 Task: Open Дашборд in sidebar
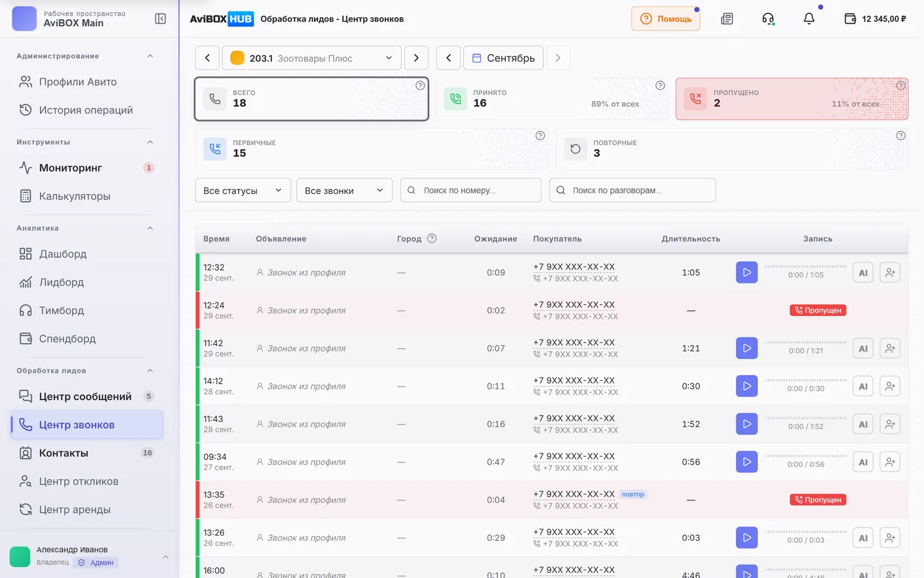coord(87,254)
